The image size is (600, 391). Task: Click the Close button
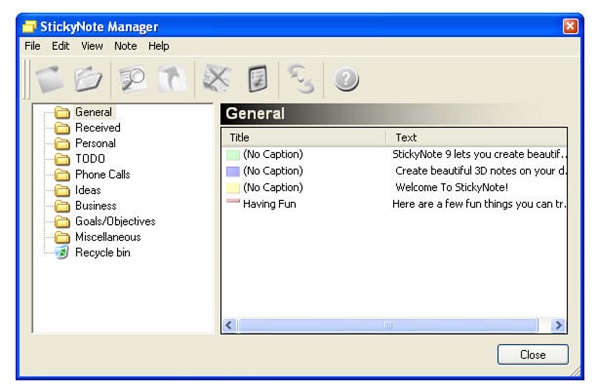533,355
